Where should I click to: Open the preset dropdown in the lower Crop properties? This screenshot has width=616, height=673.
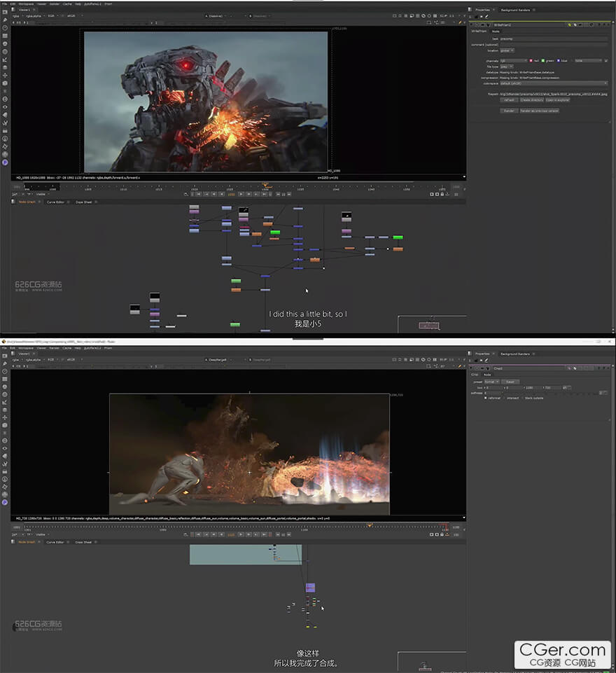tap(491, 382)
